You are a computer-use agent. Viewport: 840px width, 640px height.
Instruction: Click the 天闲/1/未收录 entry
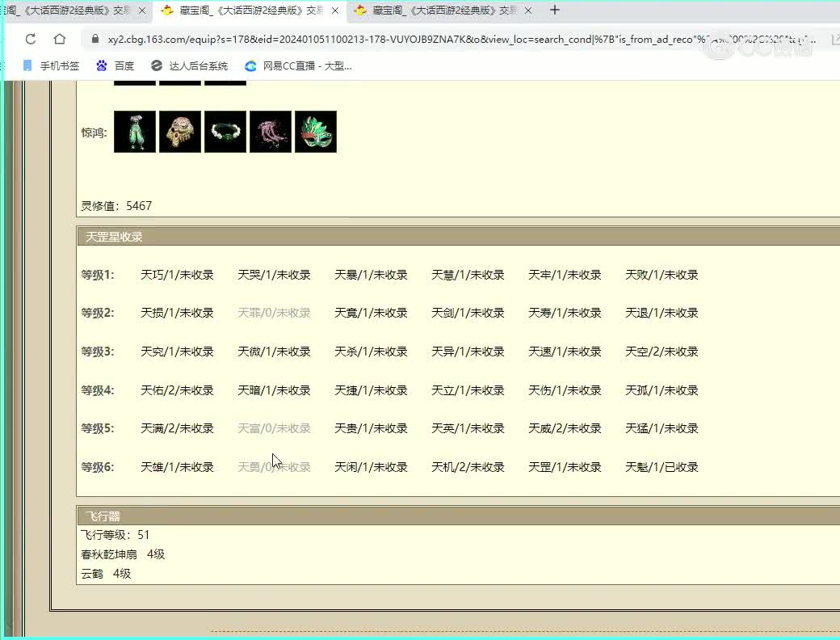coord(371,467)
